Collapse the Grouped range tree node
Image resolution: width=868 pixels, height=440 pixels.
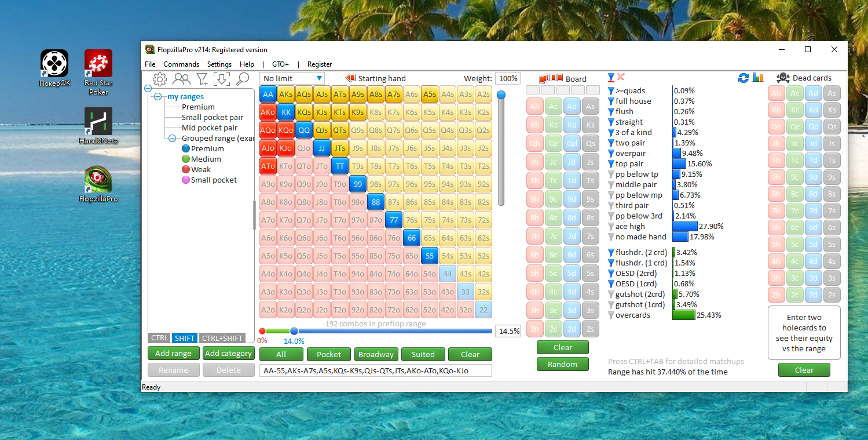pos(172,139)
